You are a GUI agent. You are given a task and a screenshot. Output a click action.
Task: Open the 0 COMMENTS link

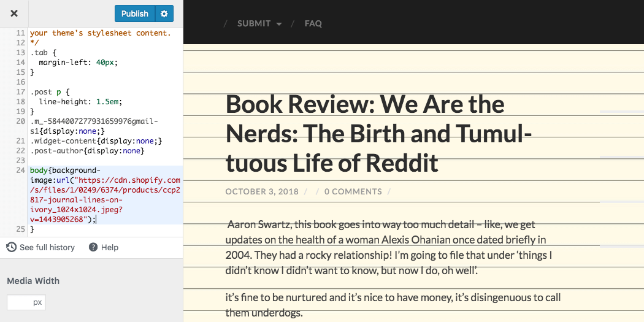click(353, 191)
